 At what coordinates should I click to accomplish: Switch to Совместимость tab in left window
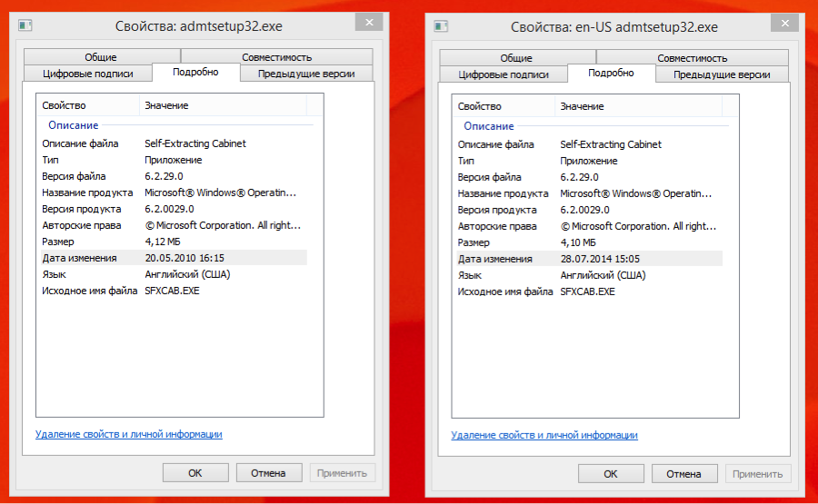[x=276, y=57]
